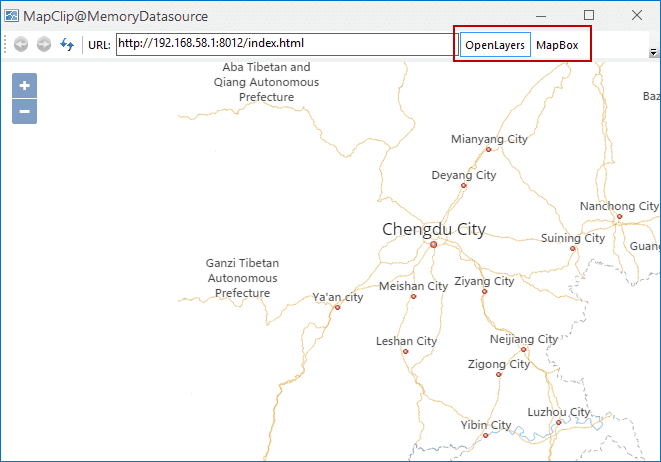
Task: Click the Nanchong City map marker
Action: click(619, 217)
